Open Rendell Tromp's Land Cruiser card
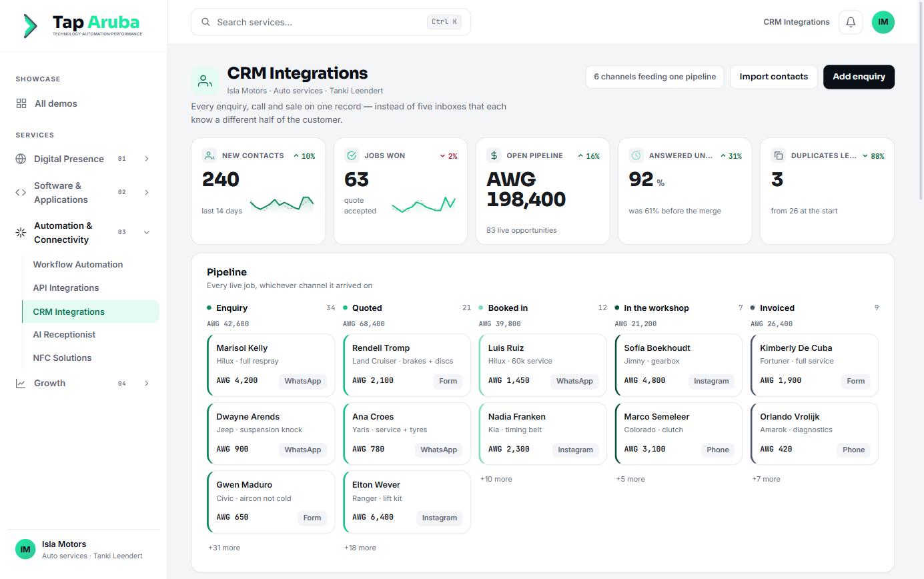 point(407,365)
